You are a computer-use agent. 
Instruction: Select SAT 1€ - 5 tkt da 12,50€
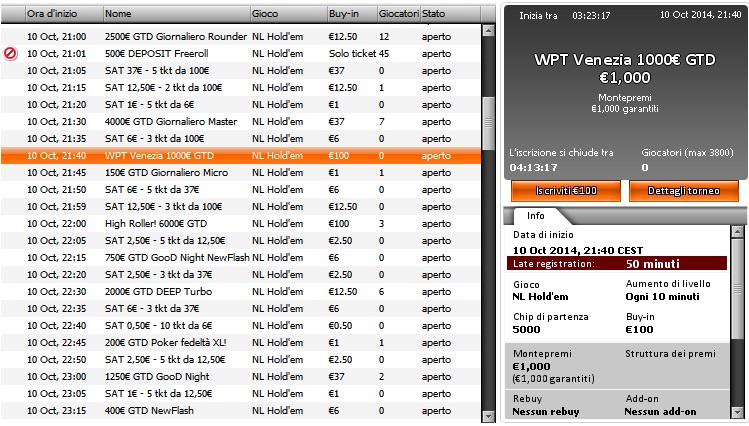coord(241,394)
